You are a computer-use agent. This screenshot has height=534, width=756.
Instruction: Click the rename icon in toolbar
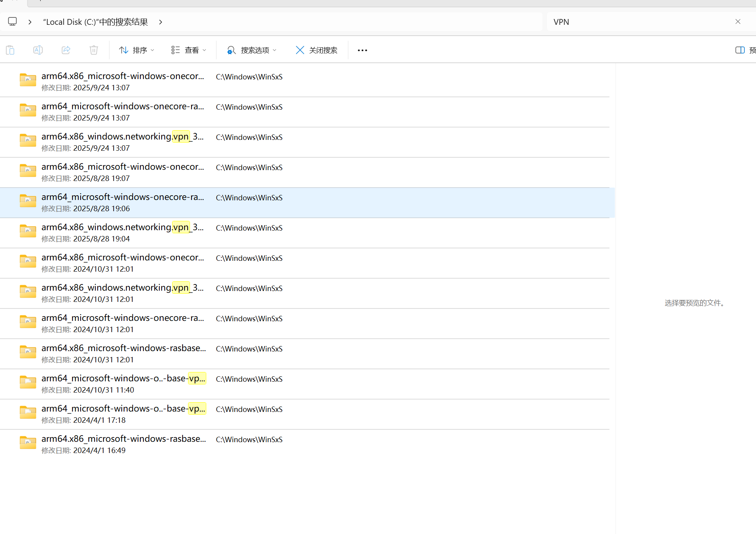pyautogui.click(x=38, y=50)
